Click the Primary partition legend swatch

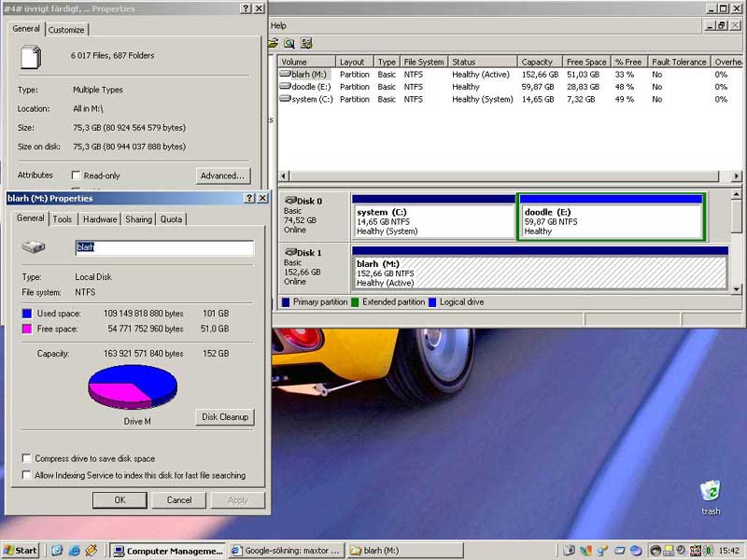click(x=286, y=301)
